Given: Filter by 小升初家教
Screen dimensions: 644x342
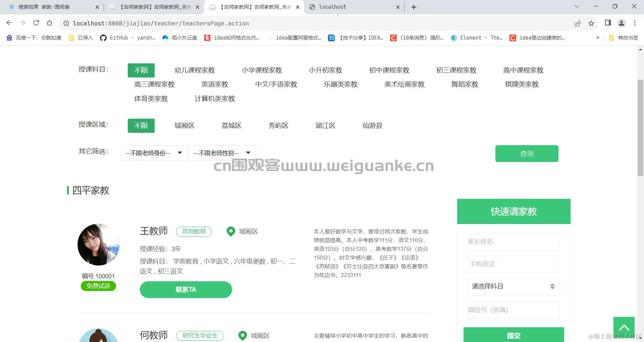Looking at the screenshot, I should click(x=326, y=70).
